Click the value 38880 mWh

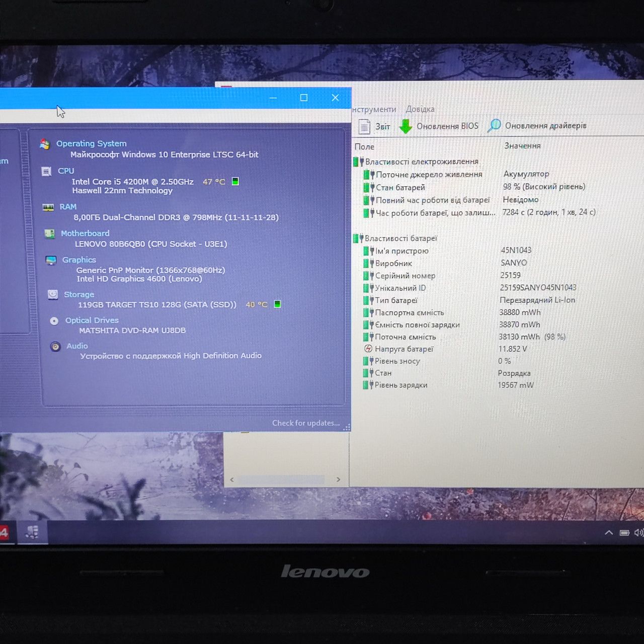(x=520, y=312)
